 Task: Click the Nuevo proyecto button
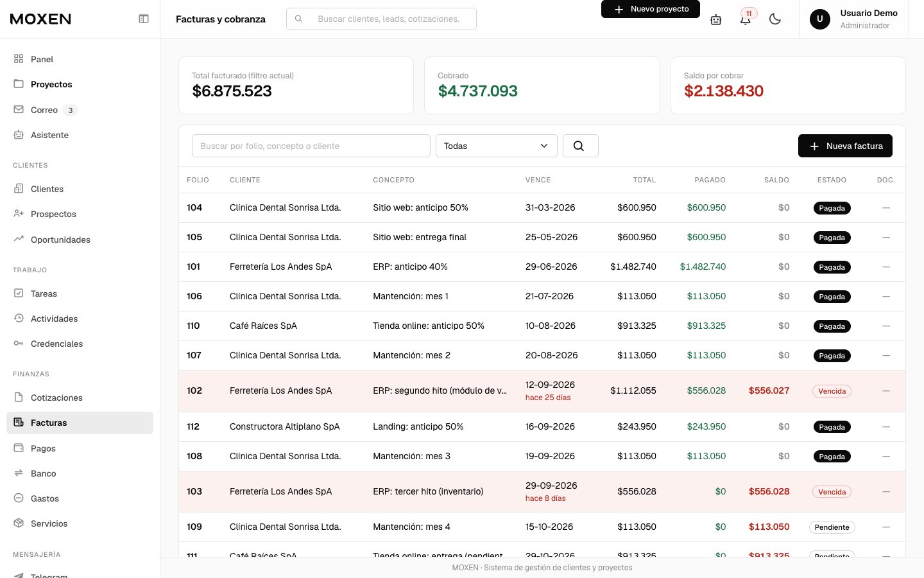point(651,9)
